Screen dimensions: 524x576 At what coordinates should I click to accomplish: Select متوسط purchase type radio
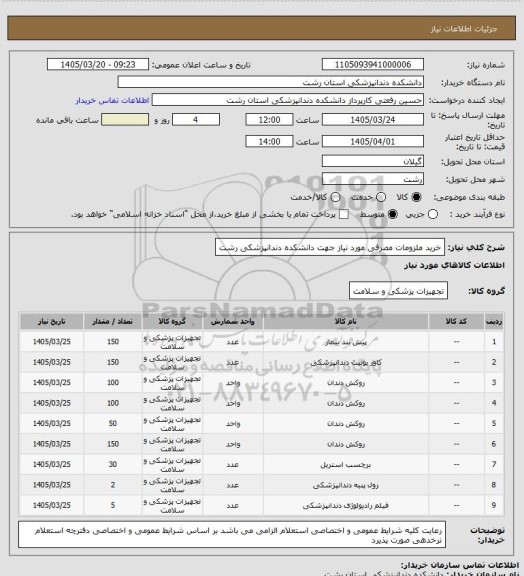point(393,214)
